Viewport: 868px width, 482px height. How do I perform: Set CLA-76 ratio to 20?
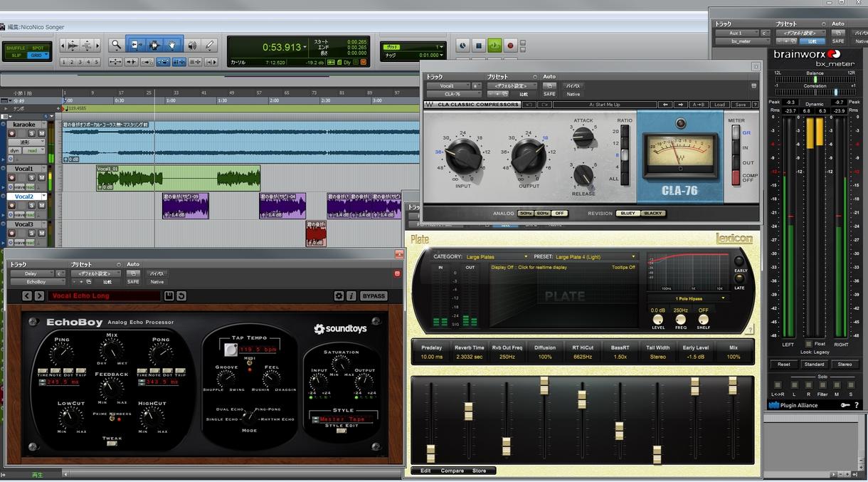(625, 131)
